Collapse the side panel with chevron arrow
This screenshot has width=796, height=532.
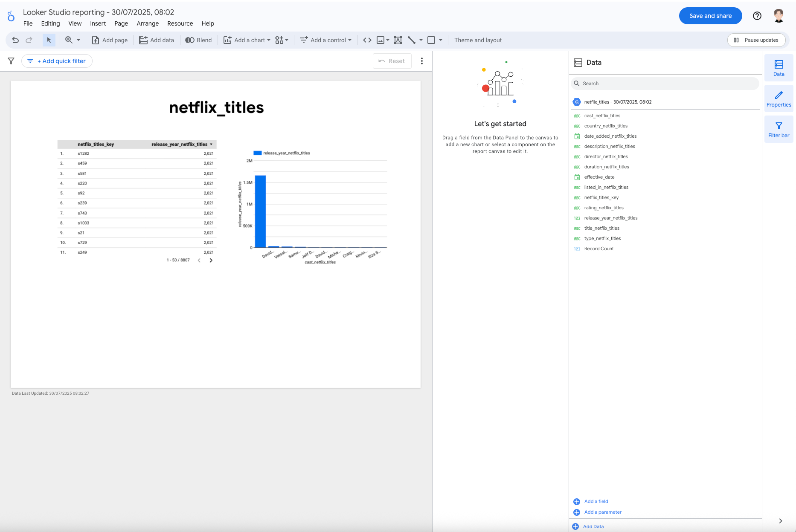pos(780,521)
